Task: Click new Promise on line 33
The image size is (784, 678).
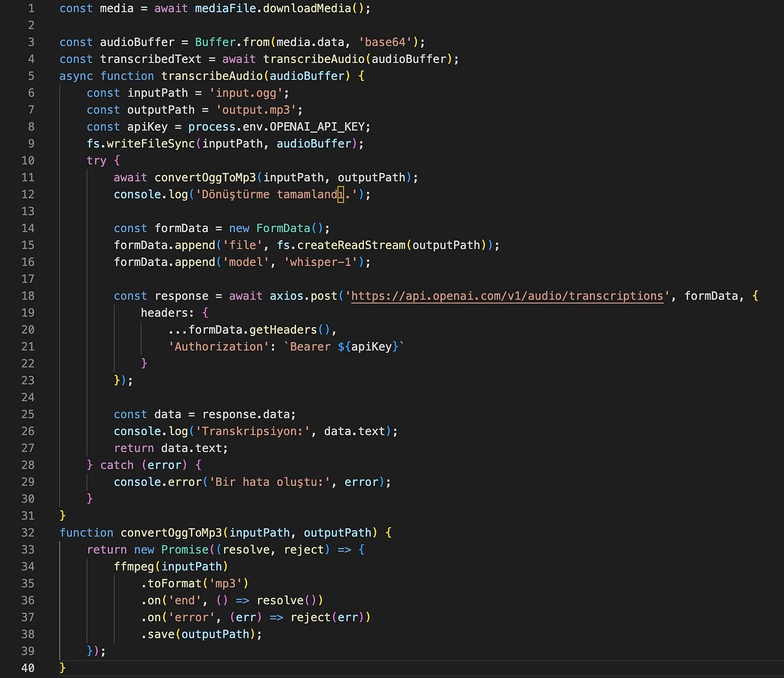Action: (171, 550)
